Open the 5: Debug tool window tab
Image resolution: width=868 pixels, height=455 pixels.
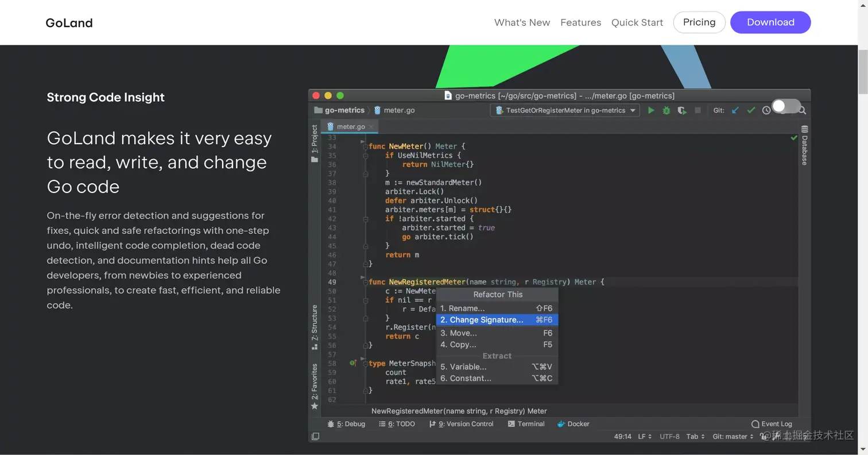tap(346, 424)
